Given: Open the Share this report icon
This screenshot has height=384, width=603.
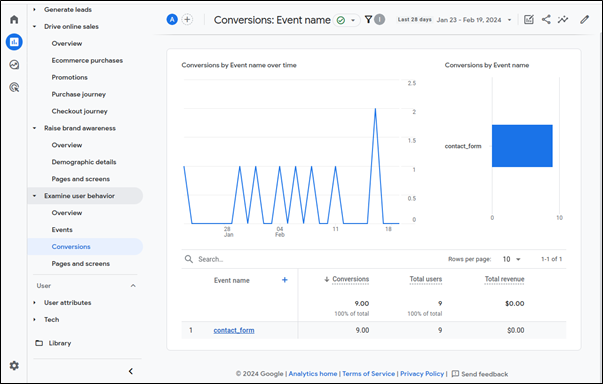Looking at the screenshot, I should (546, 19).
